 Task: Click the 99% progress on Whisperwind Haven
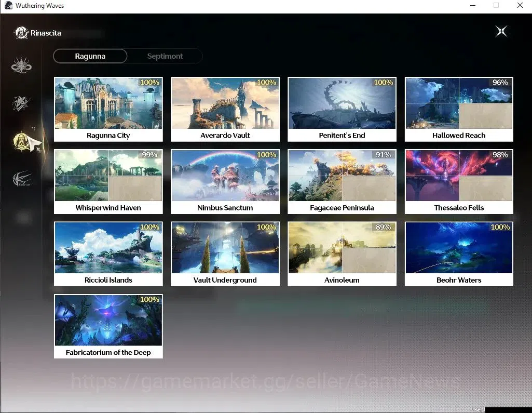(149, 155)
